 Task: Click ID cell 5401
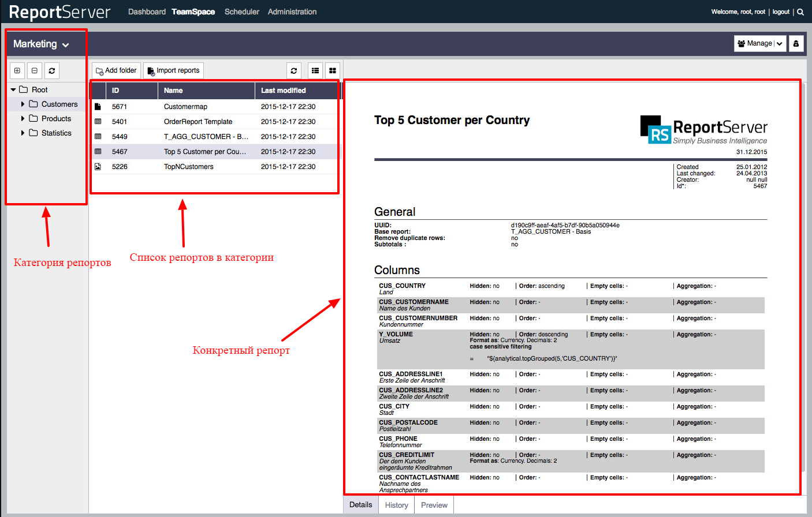point(120,122)
